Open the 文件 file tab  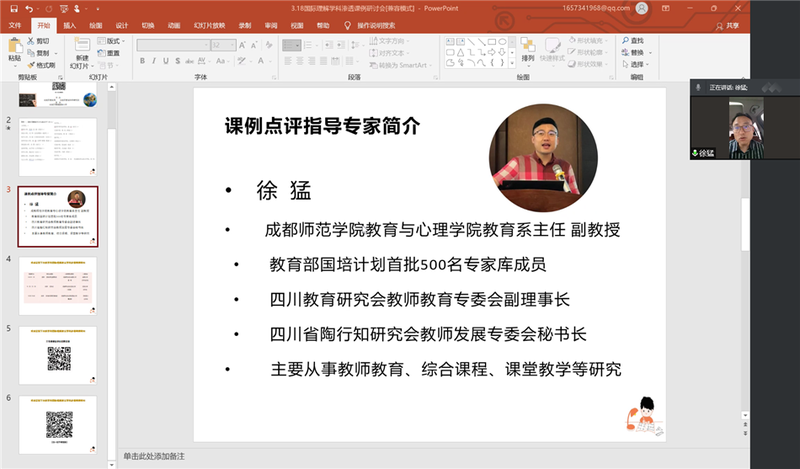tap(15, 25)
